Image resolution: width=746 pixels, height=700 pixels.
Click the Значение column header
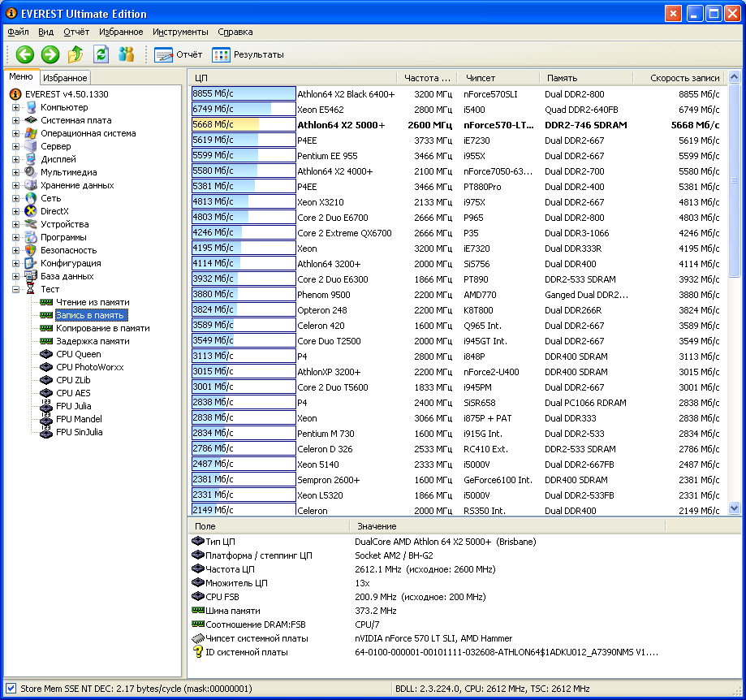point(507,526)
